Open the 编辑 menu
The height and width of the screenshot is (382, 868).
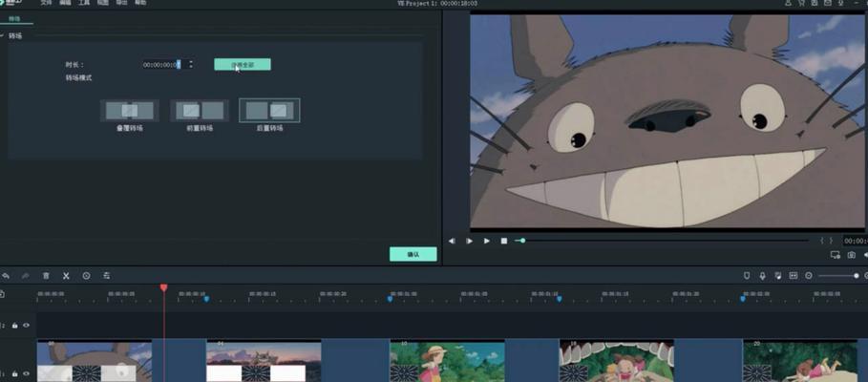click(x=65, y=3)
